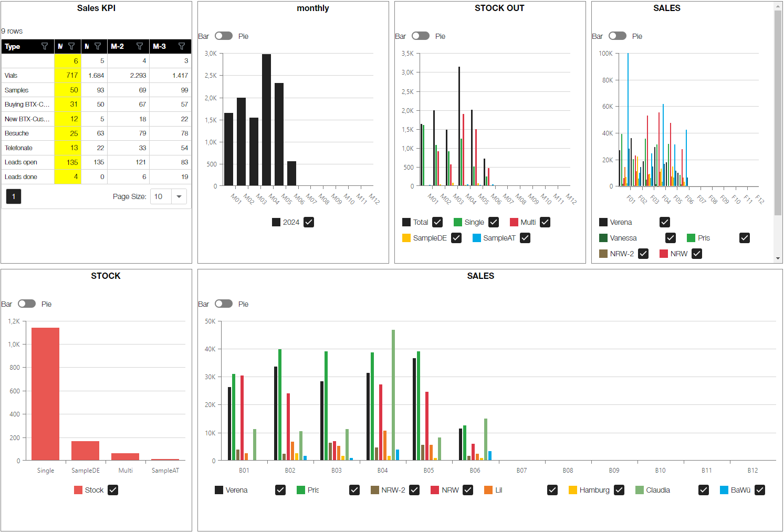The height and width of the screenshot is (532, 784).
Task: Select the Samples row label
Action: pyautogui.click(x=17, y=90)
